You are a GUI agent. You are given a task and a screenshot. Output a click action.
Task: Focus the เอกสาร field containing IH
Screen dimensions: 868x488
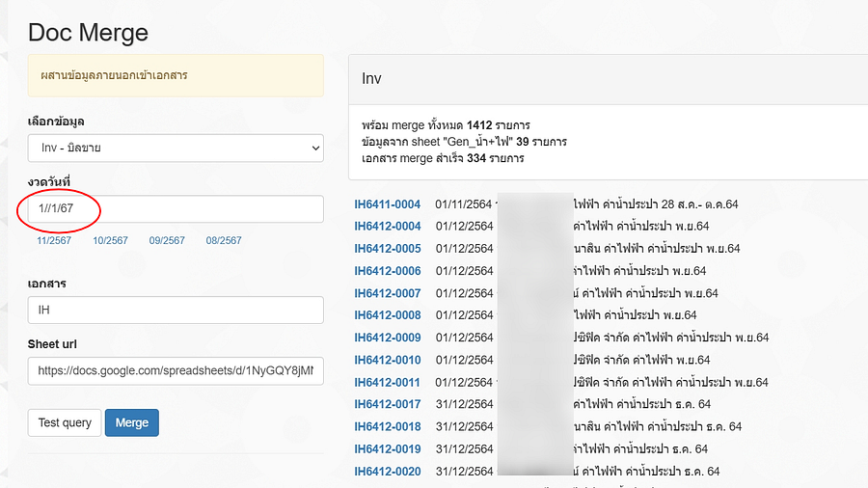(176, 310)
